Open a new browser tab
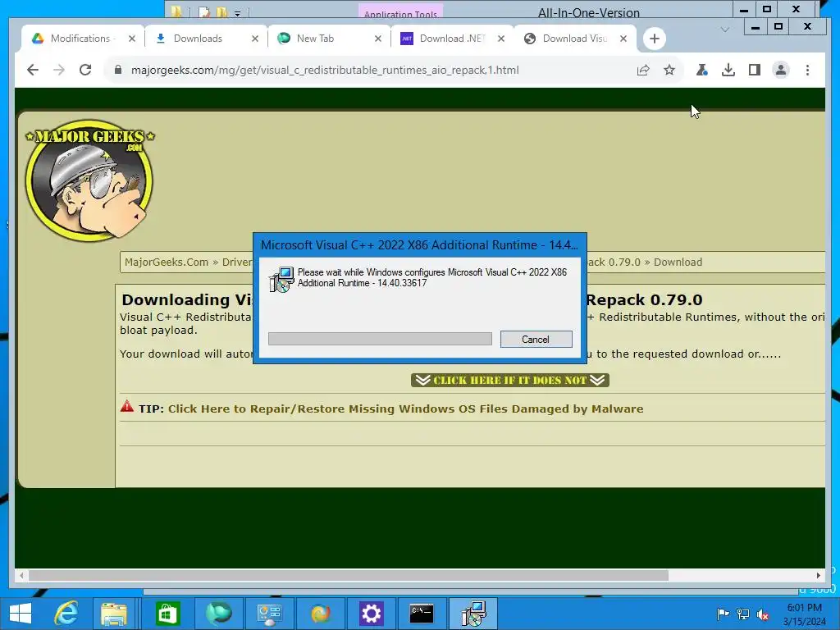 coord(654,39)
